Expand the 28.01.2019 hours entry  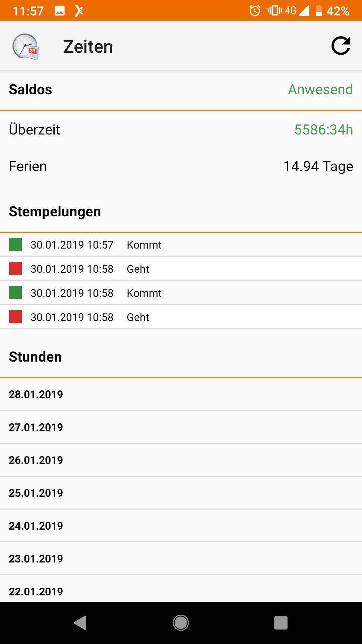pyautogui.click(x=181, y=394)
